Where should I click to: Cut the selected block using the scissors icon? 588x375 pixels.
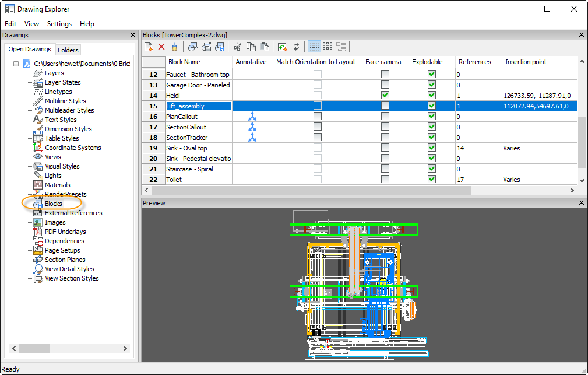click(x=238, y=47)
